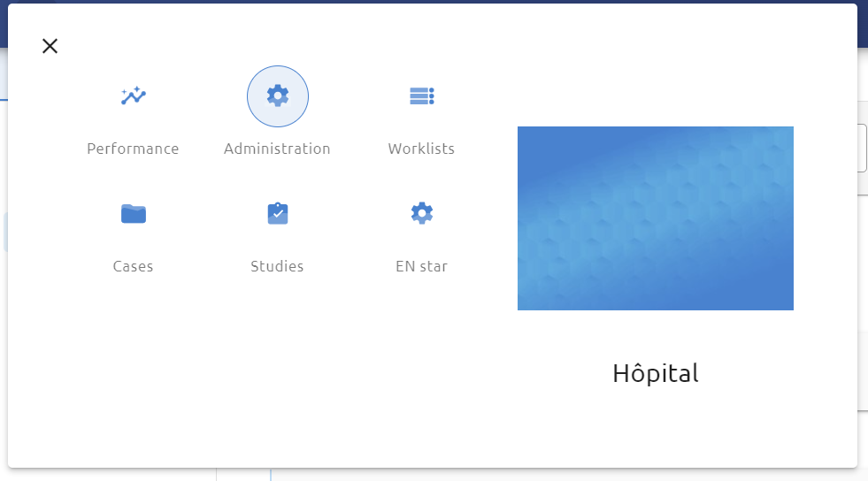Open the EN star gear icon
This screenshot has width=868, height=481.
pos(422,213)
